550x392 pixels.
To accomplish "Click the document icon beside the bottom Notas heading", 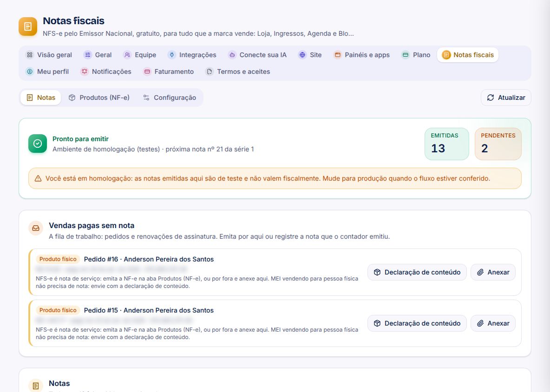I will (36, 385).
